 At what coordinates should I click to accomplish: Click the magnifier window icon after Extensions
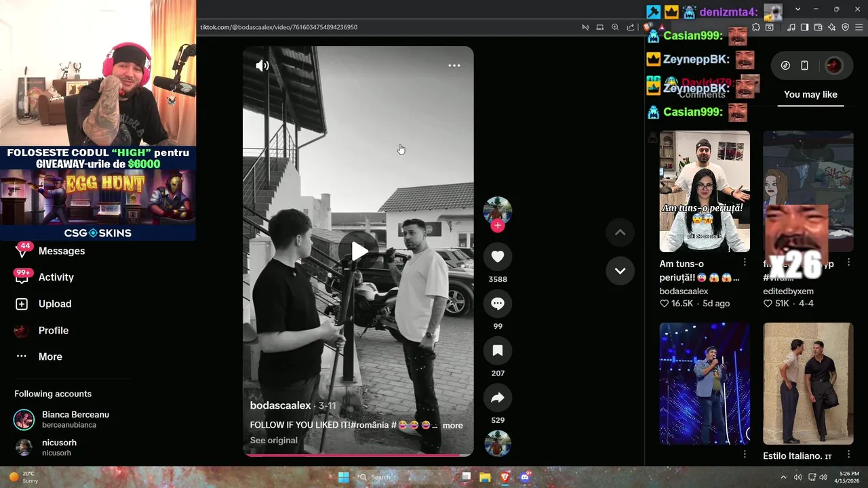pos(770,27)
